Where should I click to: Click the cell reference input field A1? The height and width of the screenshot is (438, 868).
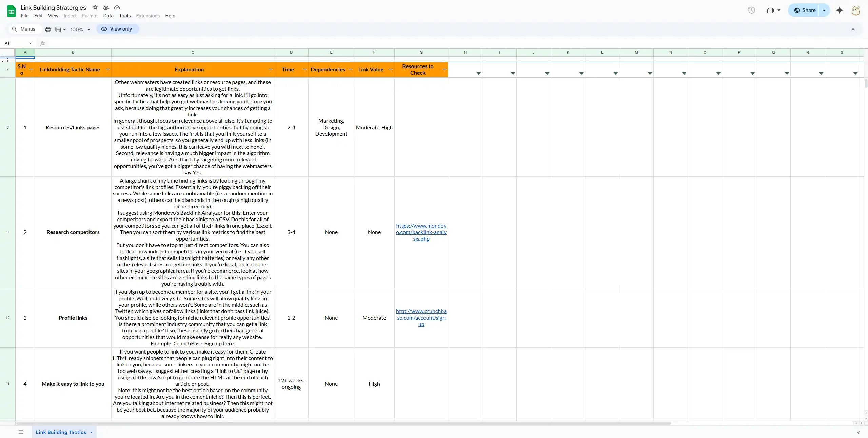pyautogui.click(x=15, y=43)
